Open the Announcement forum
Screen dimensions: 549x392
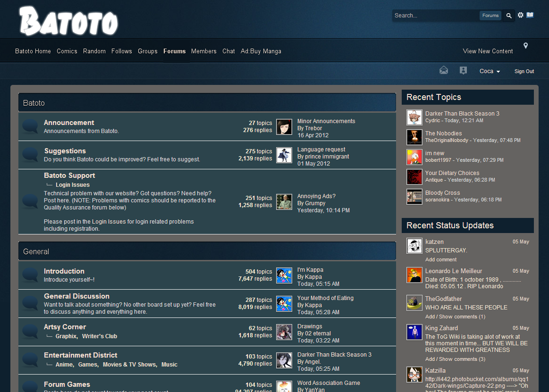point(69,123)
